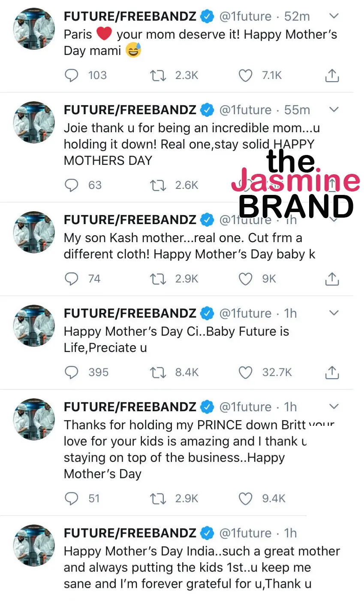364x601 pixels.
Task: Share the Paris Mother's Day tweet
Action: click(332, 76)
